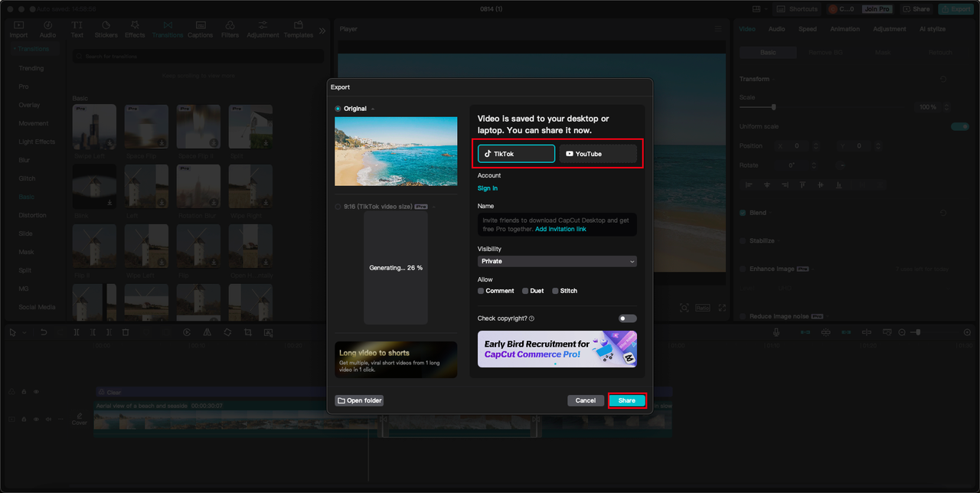The image size is (980, 493).
Task: Reset Transform with the circular arrow icon
Action: click(942, 79)
